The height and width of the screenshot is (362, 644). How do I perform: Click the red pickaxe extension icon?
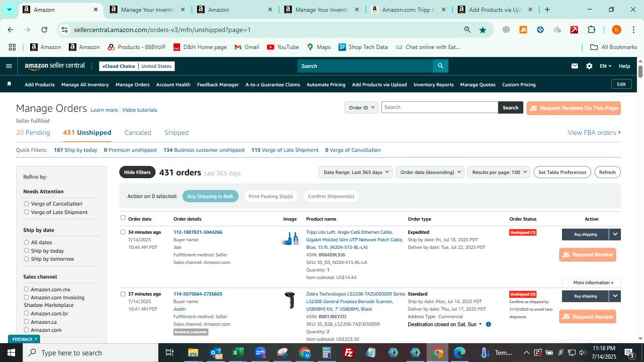pos(574,30)
